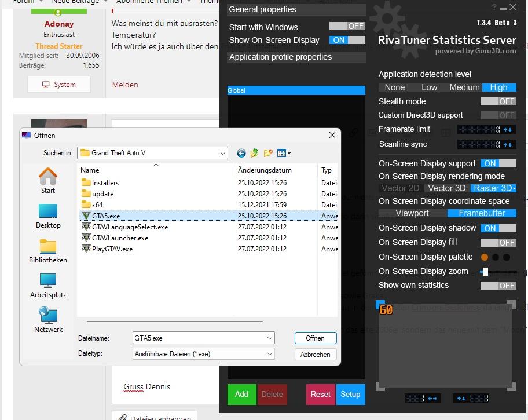Viewport: 528px width, 420px height.
Task: Select the Global profile in RivaTuner list
Action: point(296,90)
